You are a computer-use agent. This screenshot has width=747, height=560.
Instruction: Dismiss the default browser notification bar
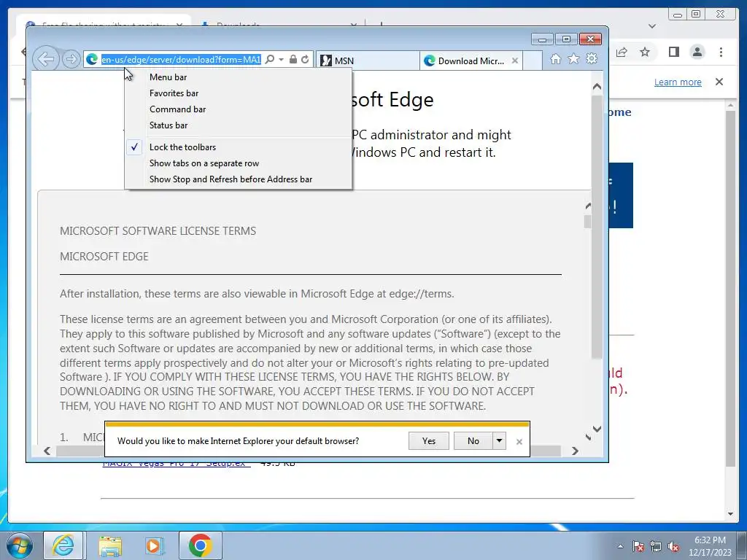519,442
